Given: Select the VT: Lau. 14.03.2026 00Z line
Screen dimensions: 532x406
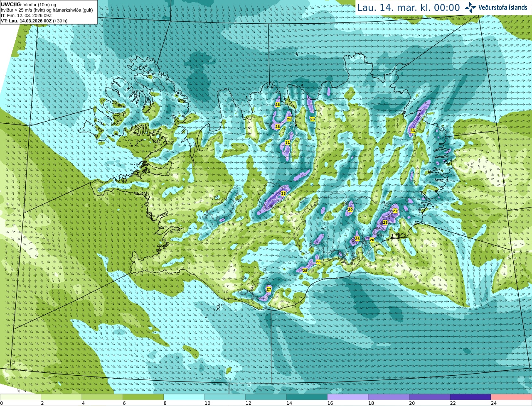Looking at the screenshot, I should [x=34, y=21].
